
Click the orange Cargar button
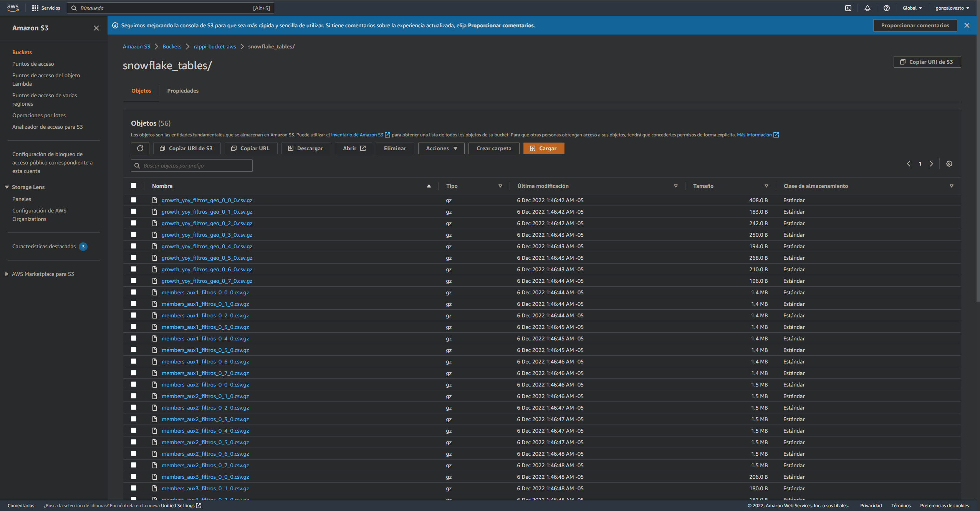click(x=543, y=148)
